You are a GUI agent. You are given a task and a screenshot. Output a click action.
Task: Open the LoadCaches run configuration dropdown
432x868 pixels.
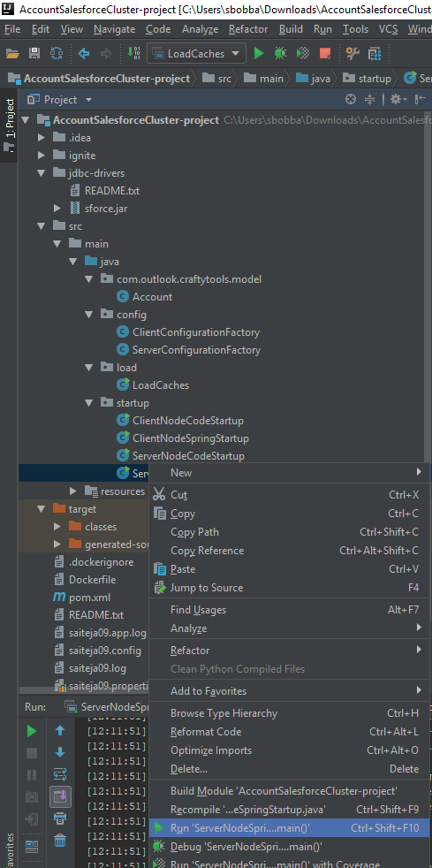[196, 54]
